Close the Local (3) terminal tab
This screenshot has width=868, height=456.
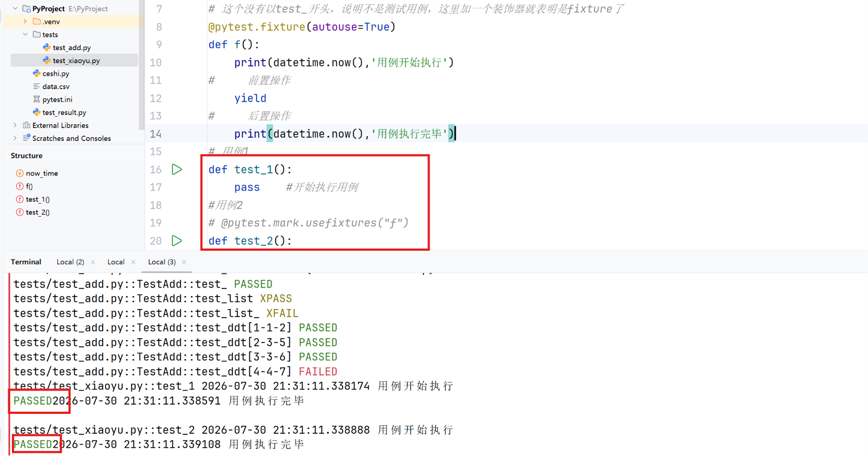[184, 262]
